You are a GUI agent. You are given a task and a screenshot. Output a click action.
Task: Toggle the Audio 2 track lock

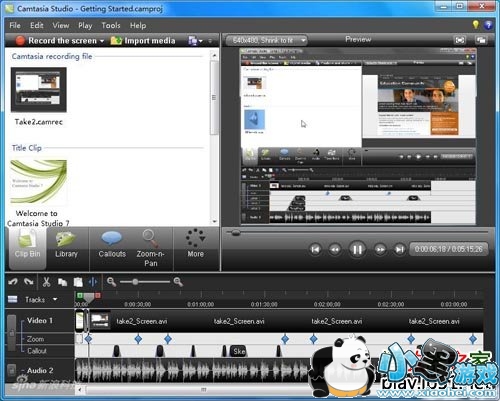pyautogui.click(x=12, y=370)
